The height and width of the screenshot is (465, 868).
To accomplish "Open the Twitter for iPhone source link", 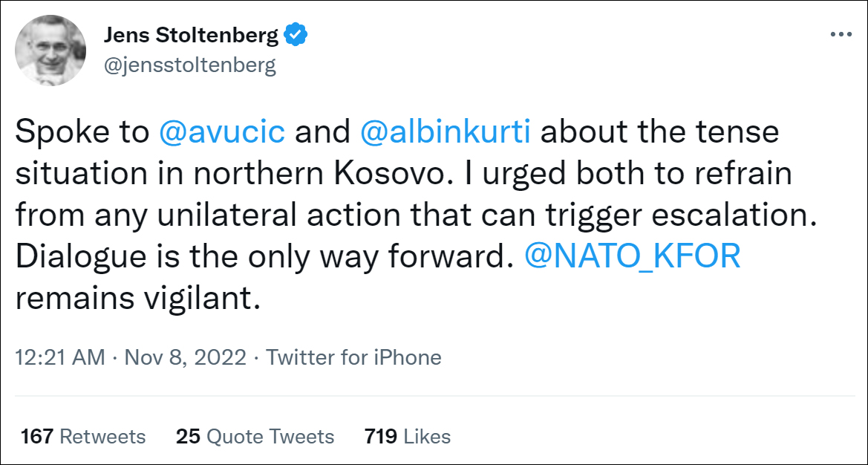I will tap(353, 357).
